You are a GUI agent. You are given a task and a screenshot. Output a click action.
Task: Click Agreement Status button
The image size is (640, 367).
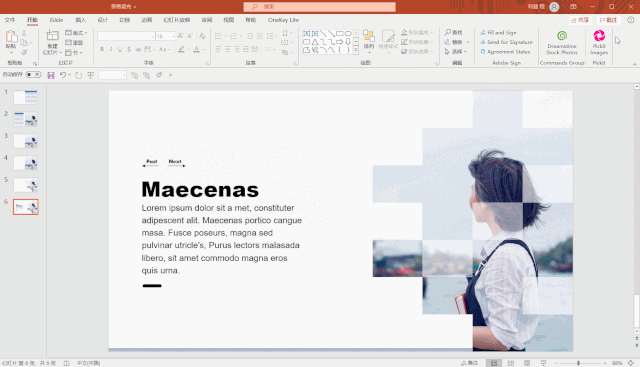coord(505,52)
